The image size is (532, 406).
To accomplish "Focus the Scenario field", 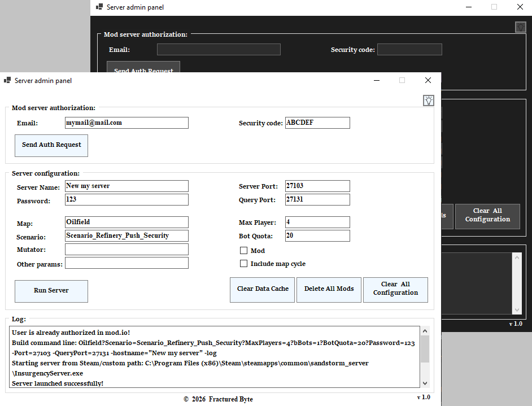I will pos(127,235).
